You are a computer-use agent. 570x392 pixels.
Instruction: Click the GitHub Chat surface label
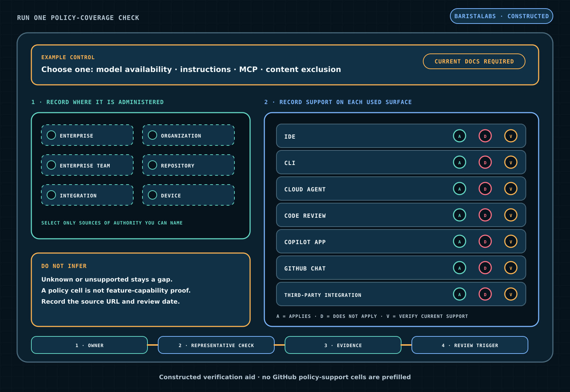(305, 268)
